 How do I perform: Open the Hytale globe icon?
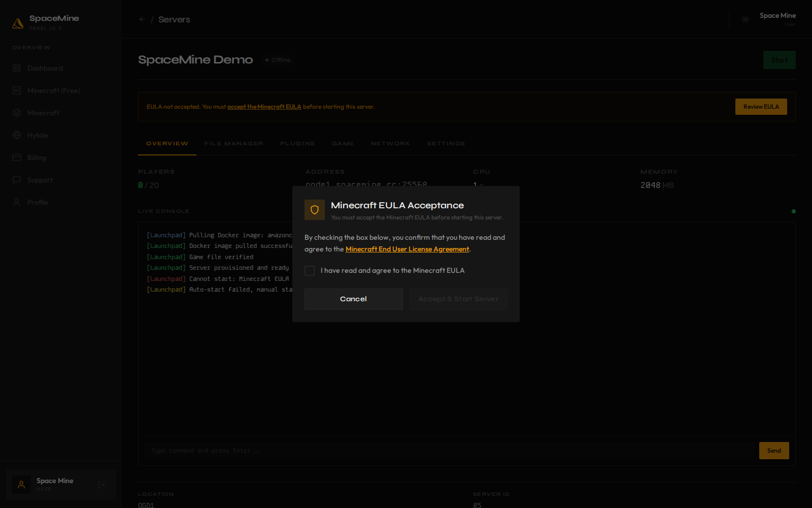[x=17, y=135]
